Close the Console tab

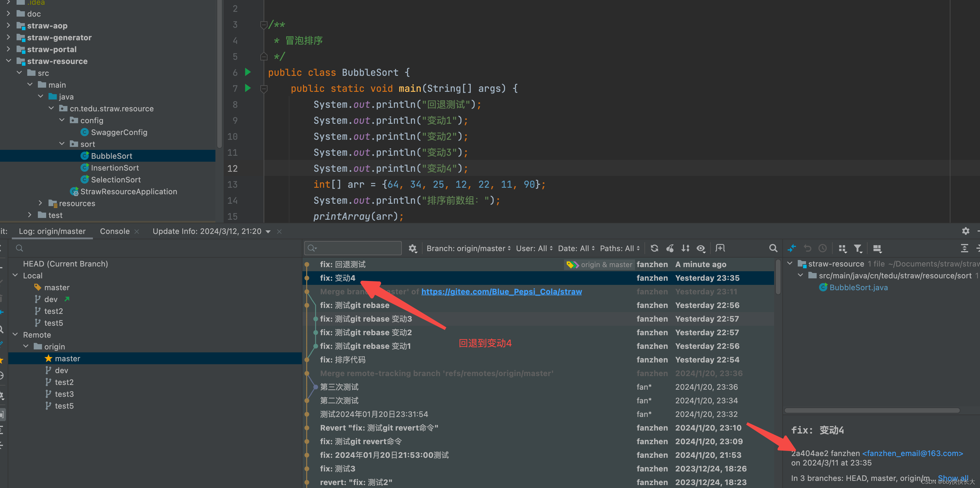(137, 232)
